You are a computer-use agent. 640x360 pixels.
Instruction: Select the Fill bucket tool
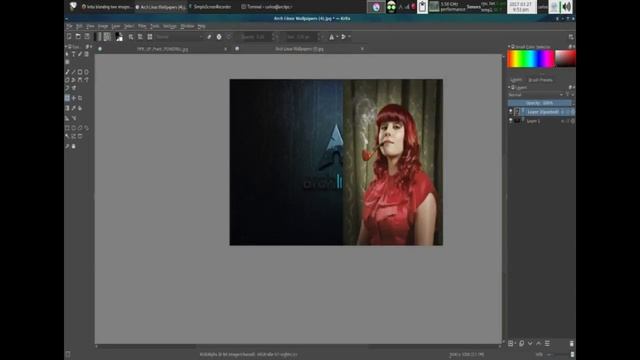tap(80, 108)
